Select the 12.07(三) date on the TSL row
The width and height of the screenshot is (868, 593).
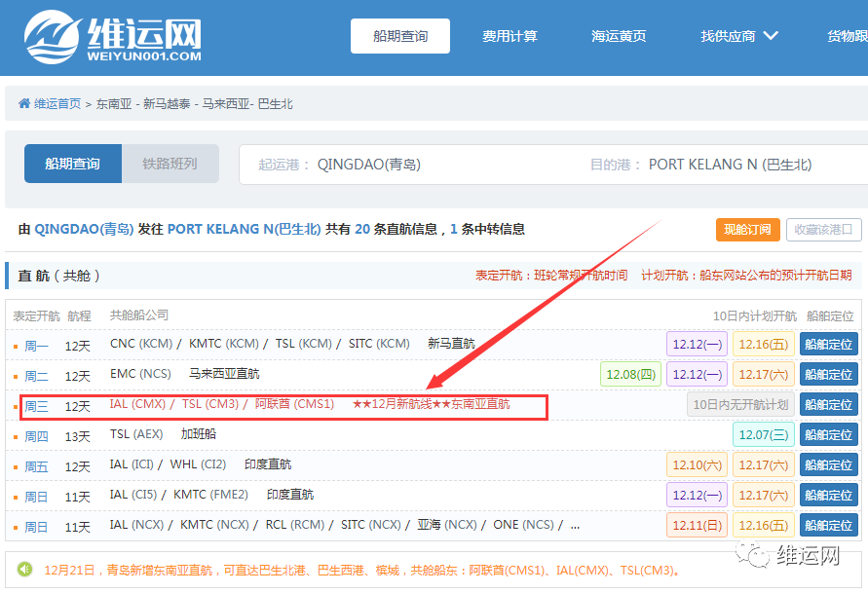pos(762,434)
